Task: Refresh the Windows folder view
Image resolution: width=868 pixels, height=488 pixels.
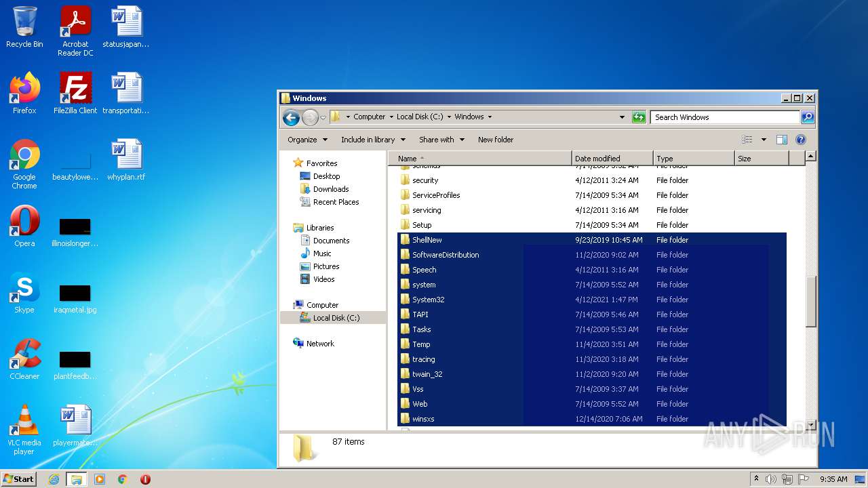Action: (x=639, y=117)
